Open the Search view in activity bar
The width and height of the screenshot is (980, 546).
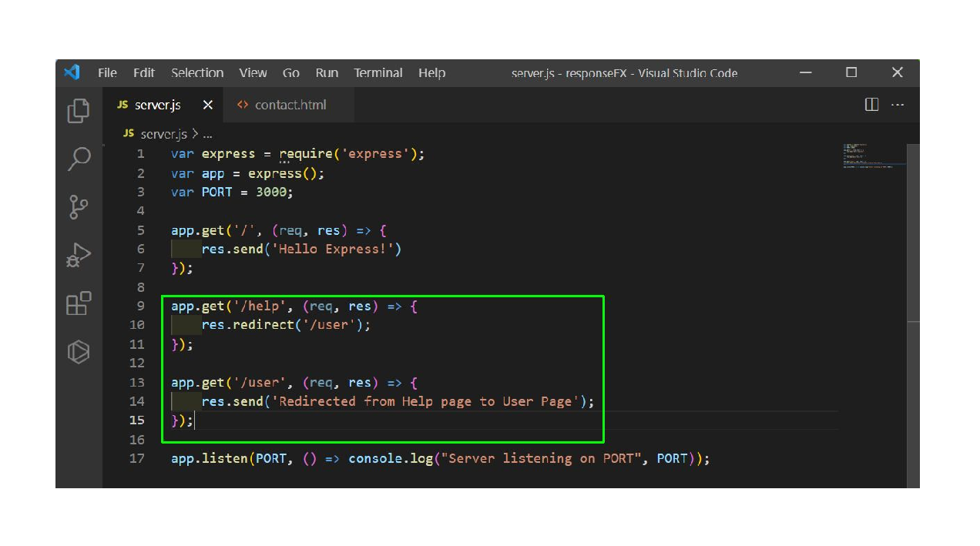79,159
